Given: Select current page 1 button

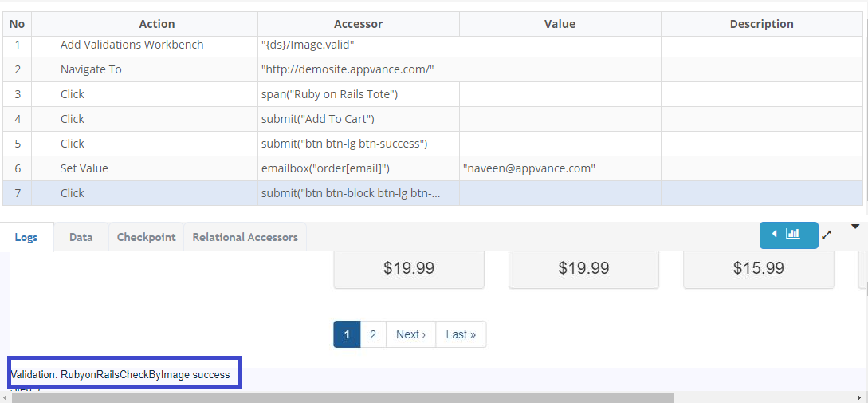Looking at the screenshot, I should (x=347, y=334).
